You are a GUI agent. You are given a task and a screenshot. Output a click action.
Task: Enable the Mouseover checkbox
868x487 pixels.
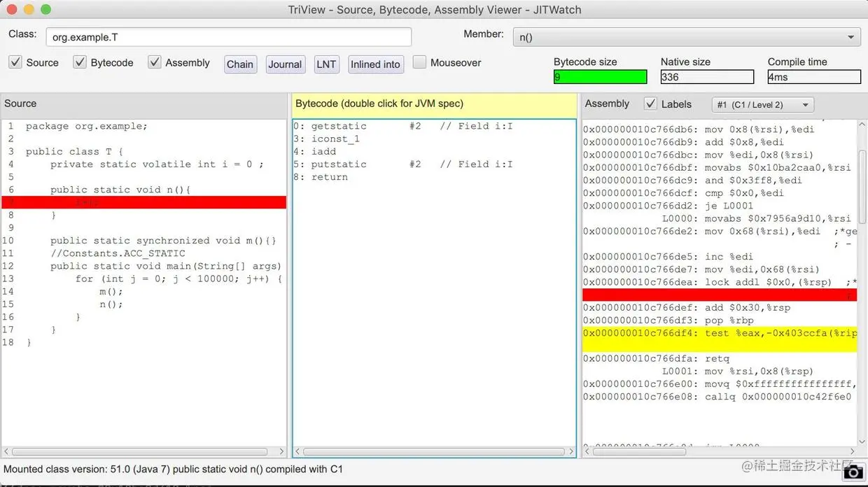click(x=419, y=62)
